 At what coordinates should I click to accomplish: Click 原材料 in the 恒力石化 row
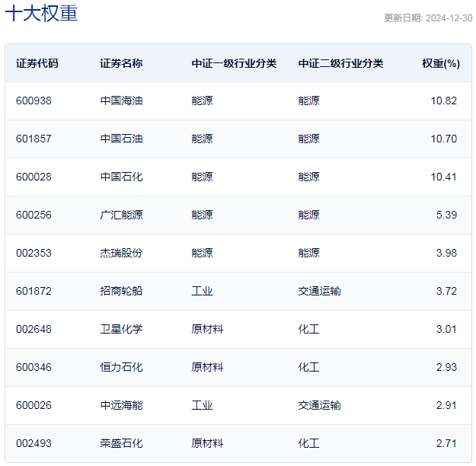[x=207, y=367]
